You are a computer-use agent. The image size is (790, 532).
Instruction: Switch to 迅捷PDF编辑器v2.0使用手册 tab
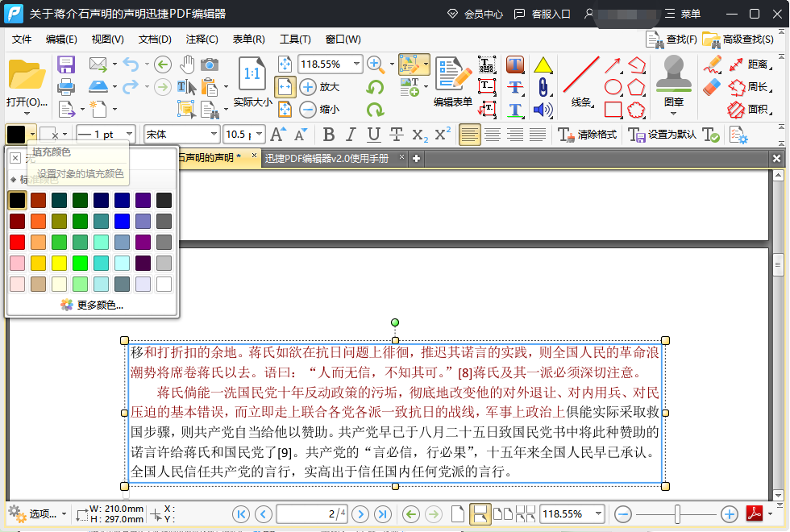(x=327, y=158)
